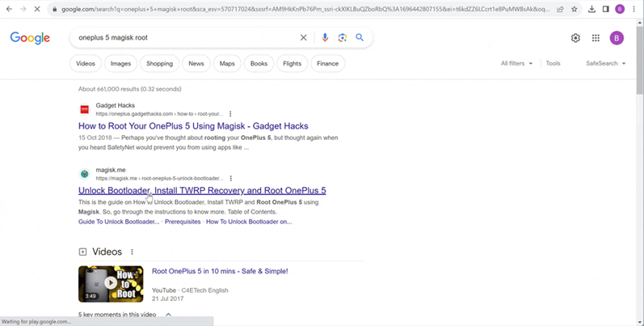Viewport: 644px width, 326px height.
Task: Open Root OnePlus 5 in 10 mins video link
Action: pos(220,271)
